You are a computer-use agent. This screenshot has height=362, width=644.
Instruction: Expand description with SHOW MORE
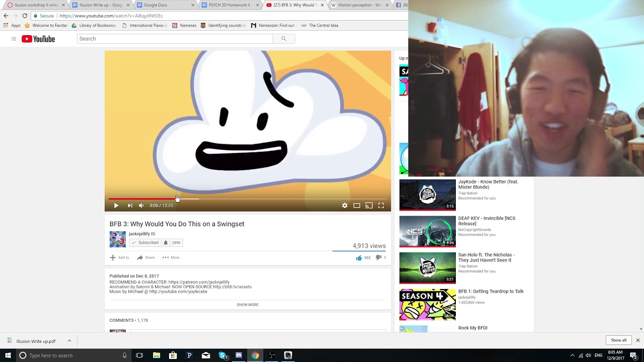pyautogui.click(x=248, y=305)
